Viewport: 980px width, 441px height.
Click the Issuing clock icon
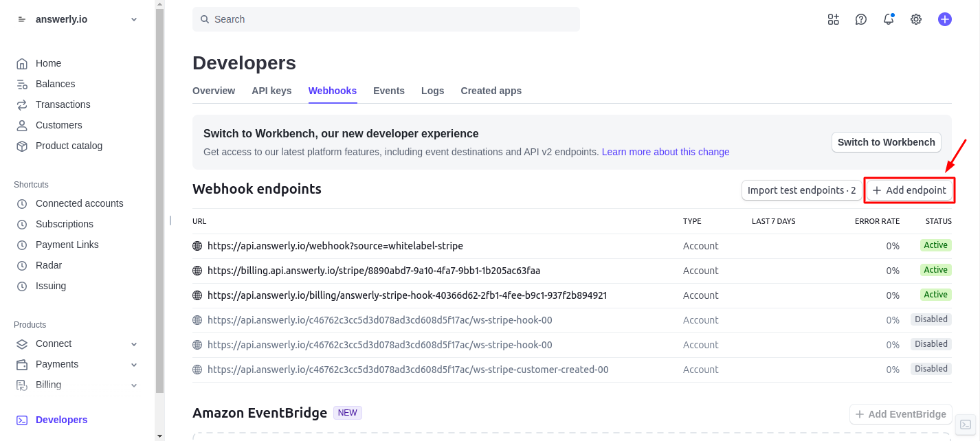point(22,286)
